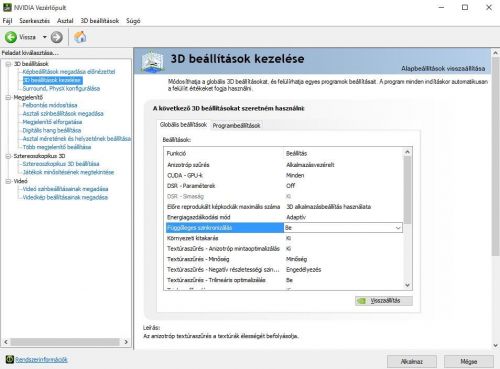Screen dimensions: 500x369
Task: Click task tree horizontal scroll left arrow
Action: click(x=6, y=342)
